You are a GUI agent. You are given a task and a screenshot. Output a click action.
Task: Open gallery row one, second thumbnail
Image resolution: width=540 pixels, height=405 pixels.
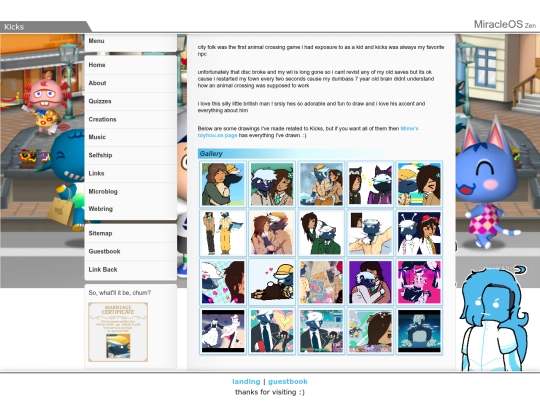coord(272,184)
